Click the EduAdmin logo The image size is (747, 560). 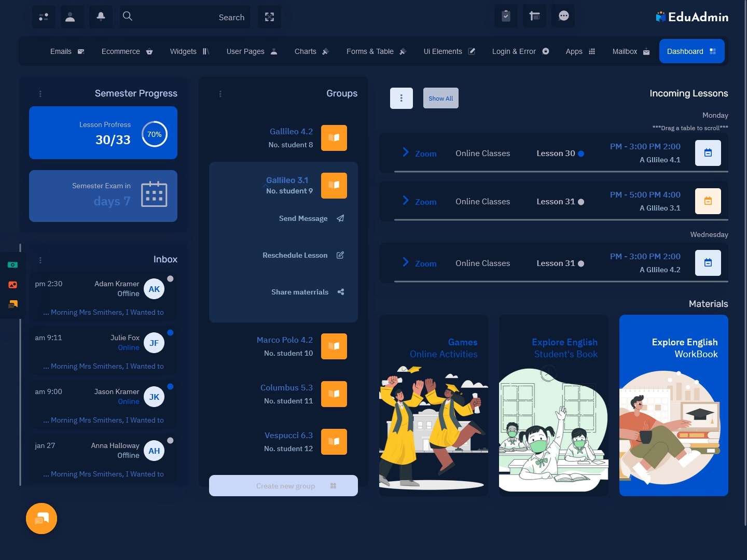(692, 17)
